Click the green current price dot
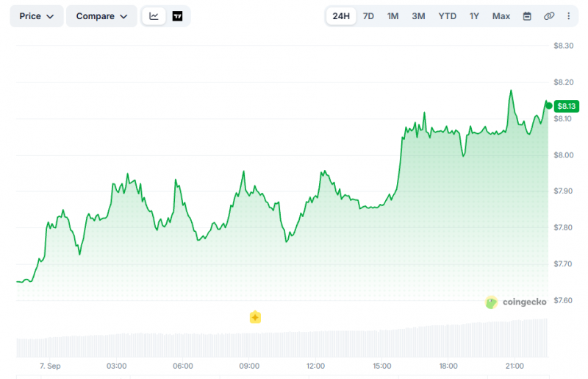Screen dimensions: 588x379 tap(548, 106)
